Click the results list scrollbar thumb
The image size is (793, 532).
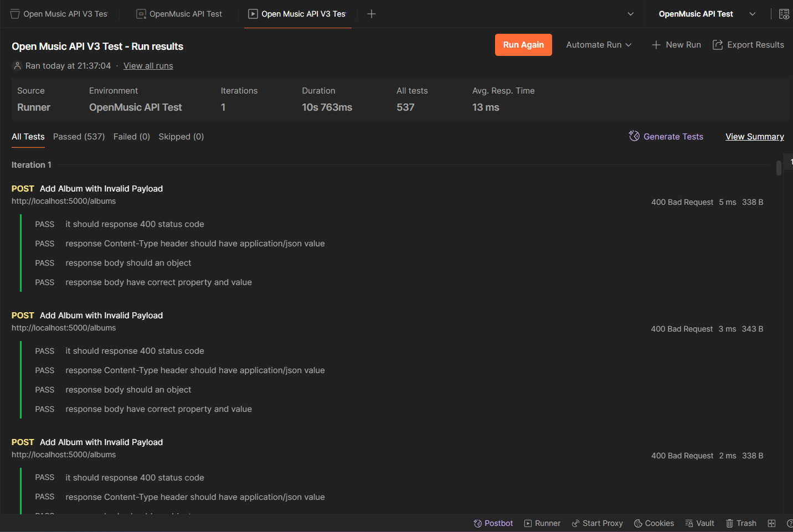[x=779, y=167]
